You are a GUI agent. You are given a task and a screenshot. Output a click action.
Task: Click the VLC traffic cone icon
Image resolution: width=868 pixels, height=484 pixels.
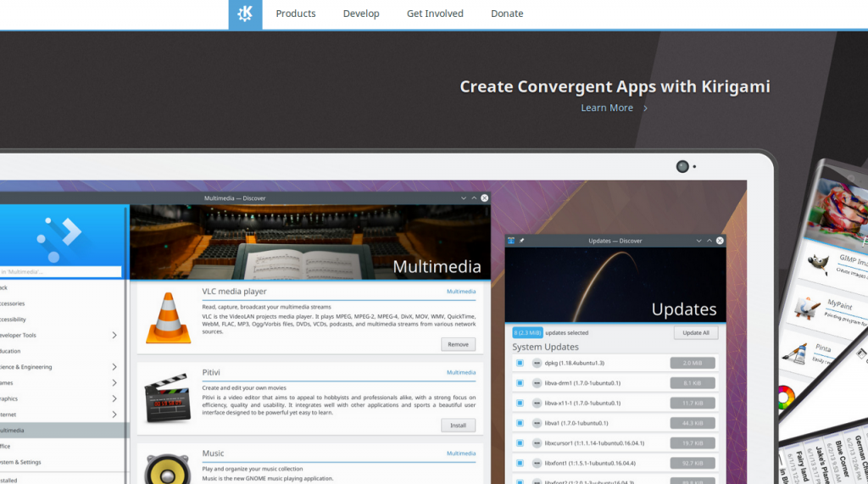point(169,319)
